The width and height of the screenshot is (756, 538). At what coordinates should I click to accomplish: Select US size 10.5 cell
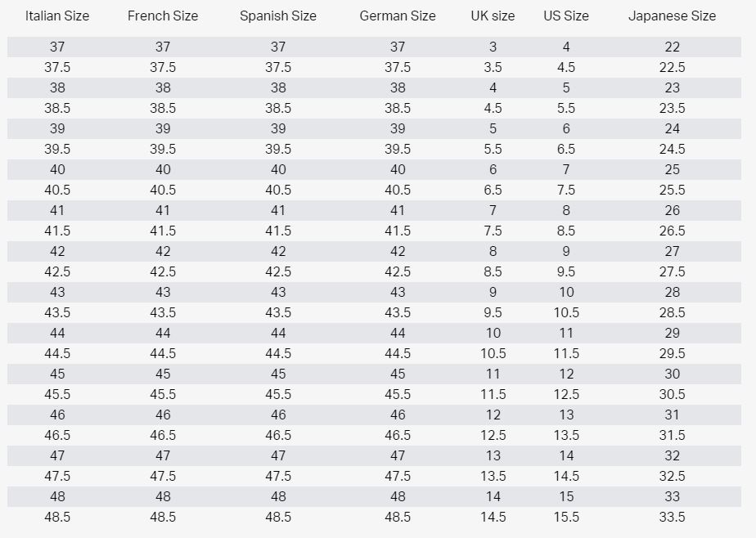[566, 312]
